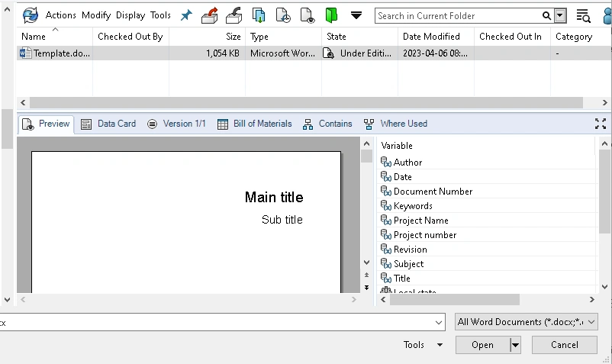Open the All Word Documents file type dropdown
The image size is (612, 364).
click(526, 322)
